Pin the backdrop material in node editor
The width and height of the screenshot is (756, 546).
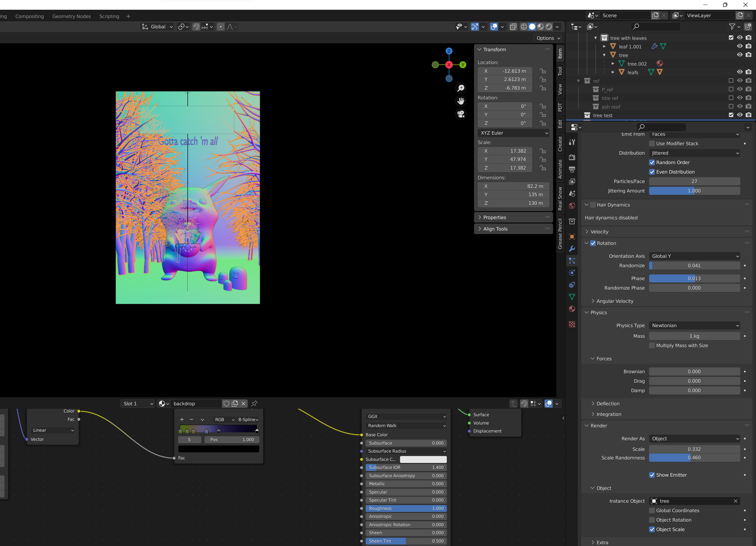(254, 403)
